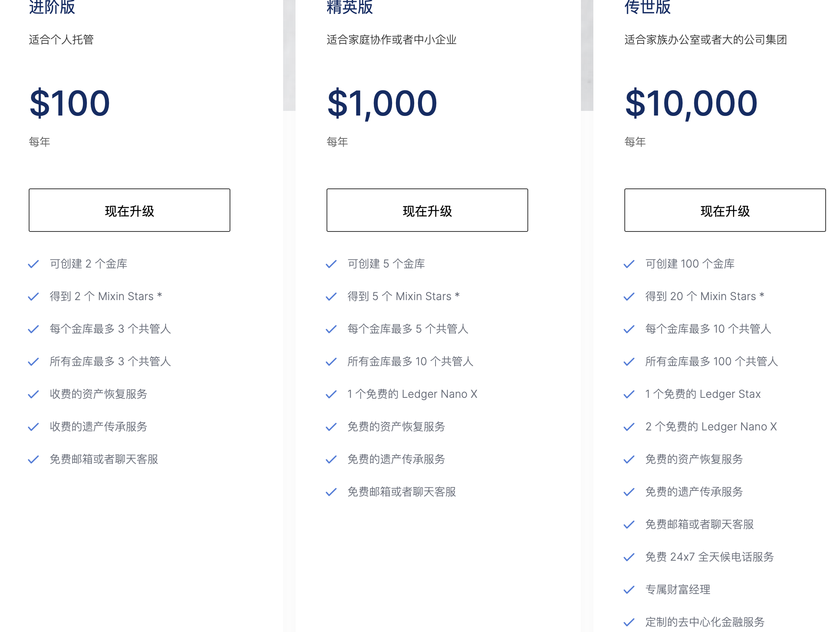
Task: Select the 进阶版 plan title
Action: pos(52,7)
